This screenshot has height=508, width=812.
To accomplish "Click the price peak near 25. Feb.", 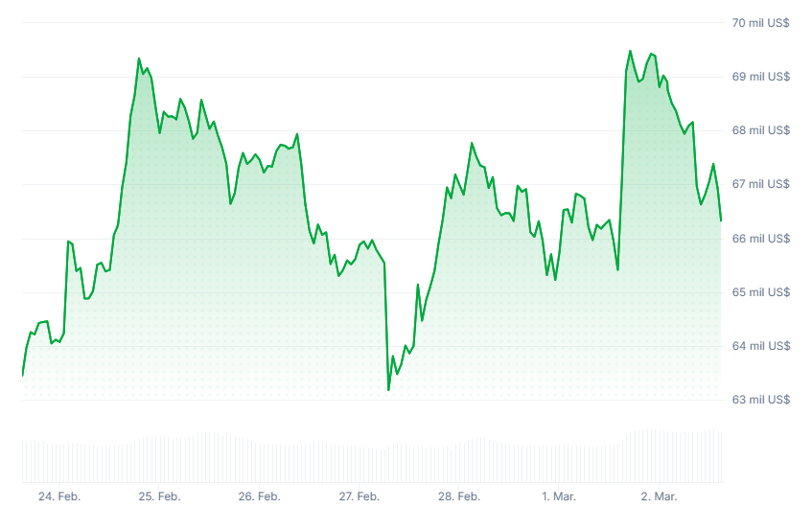I will point(139,59).
